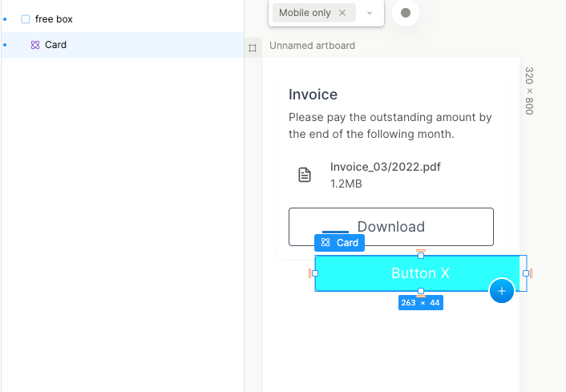The image size is (566, 392).
Task: Click the artboard frame icon
Action: (x=253, y=48)
